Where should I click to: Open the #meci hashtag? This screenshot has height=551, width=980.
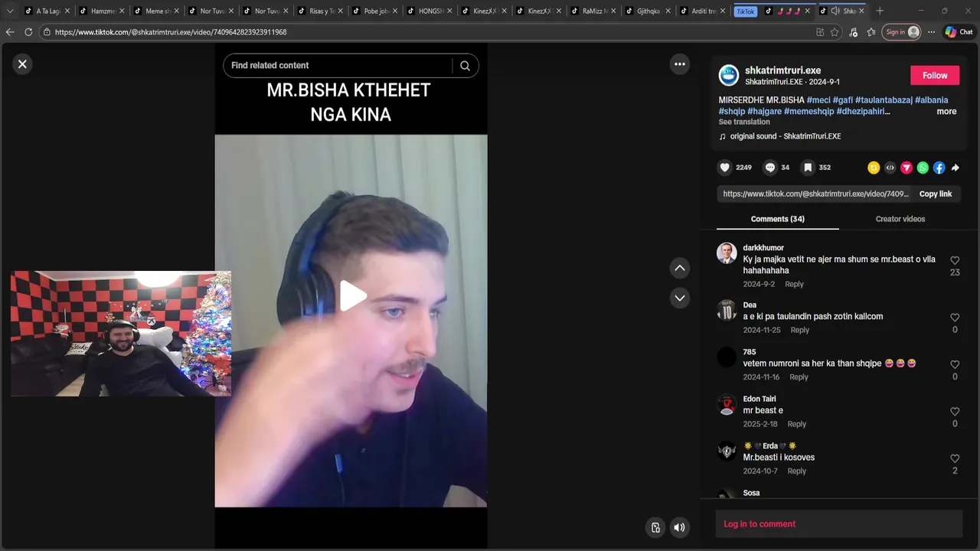pos(818,100)
